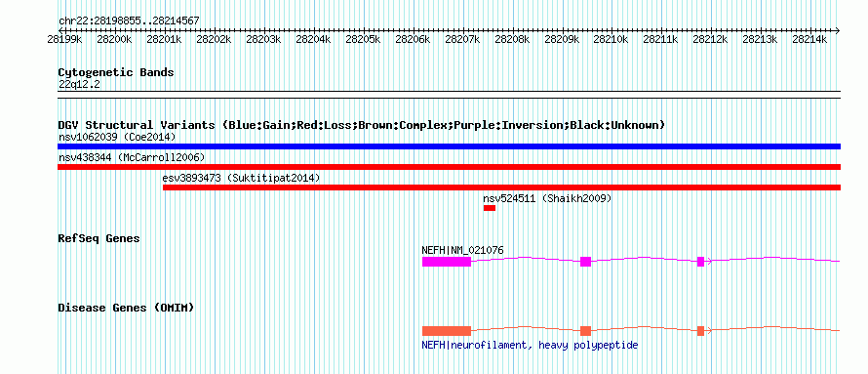Viewport: 868px width, 374px height.
Task: Click the Disease Genes (OMIM) track title
Action: pyautogui.click(x=126, y=308)
